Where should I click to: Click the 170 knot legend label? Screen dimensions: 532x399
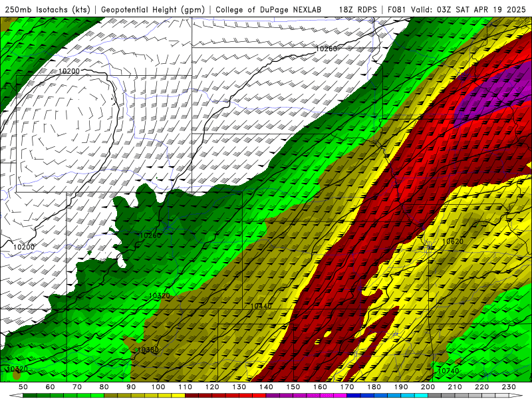point(347,387)
